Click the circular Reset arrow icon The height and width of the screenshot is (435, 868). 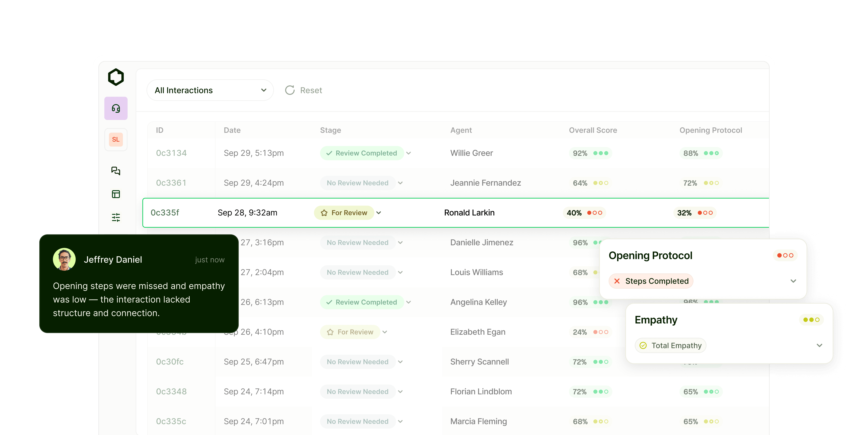click(290, 90)
